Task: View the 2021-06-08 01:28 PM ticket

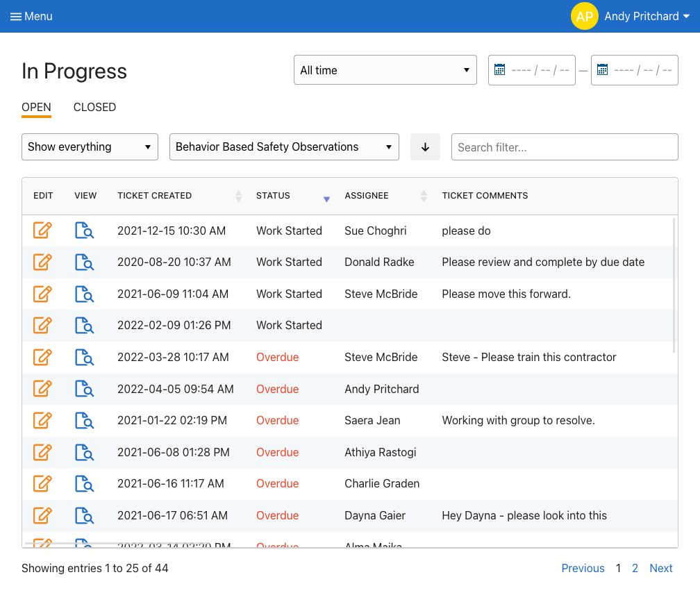Action: 85,452
